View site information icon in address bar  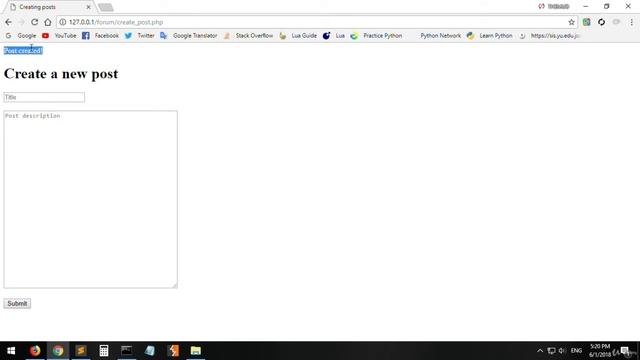[62, 22]
